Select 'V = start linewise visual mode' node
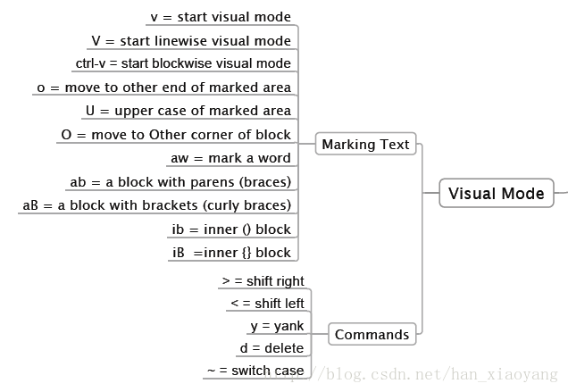 191,40
